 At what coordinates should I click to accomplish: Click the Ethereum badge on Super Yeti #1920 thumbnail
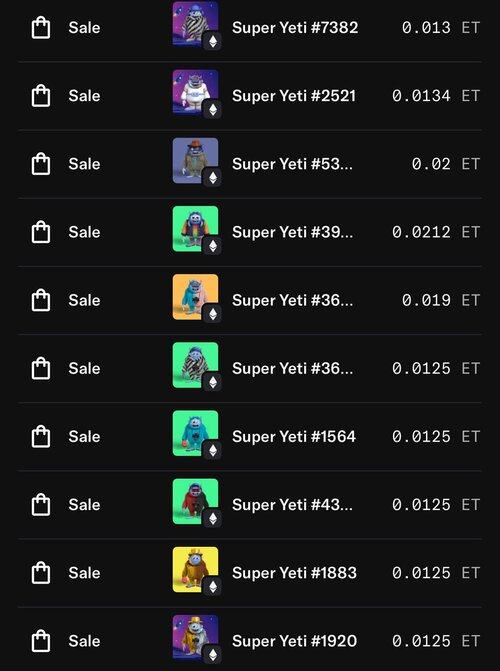213,655
